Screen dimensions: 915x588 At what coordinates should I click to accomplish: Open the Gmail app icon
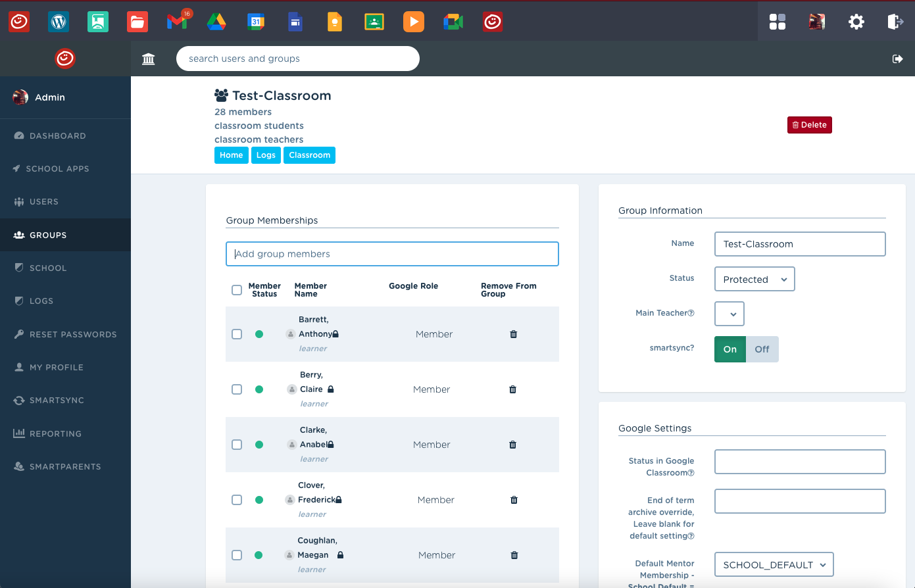(x=177, y=22)
